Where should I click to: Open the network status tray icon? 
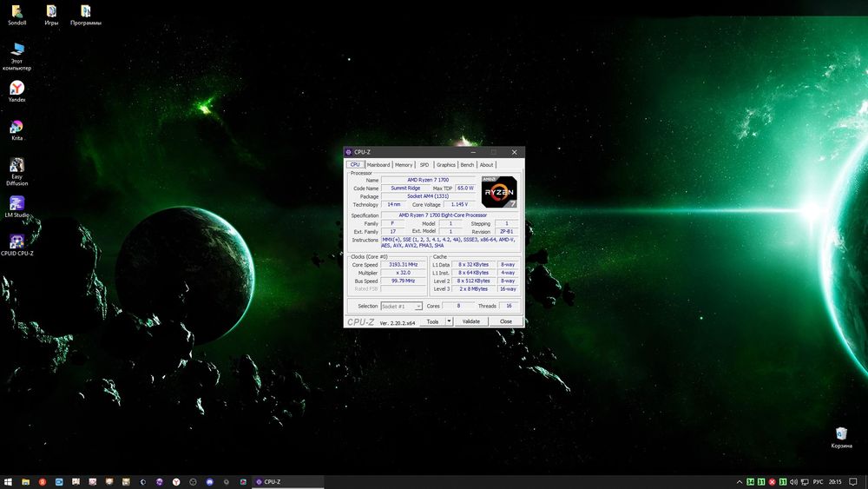[805, 482]
